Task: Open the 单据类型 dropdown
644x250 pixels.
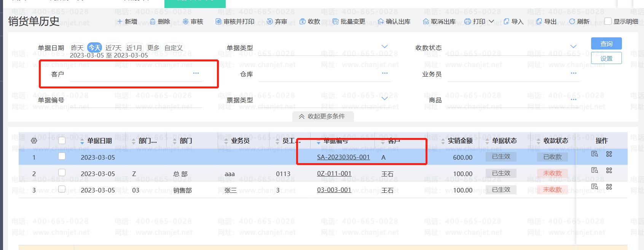Action: [x=384, y=46]
